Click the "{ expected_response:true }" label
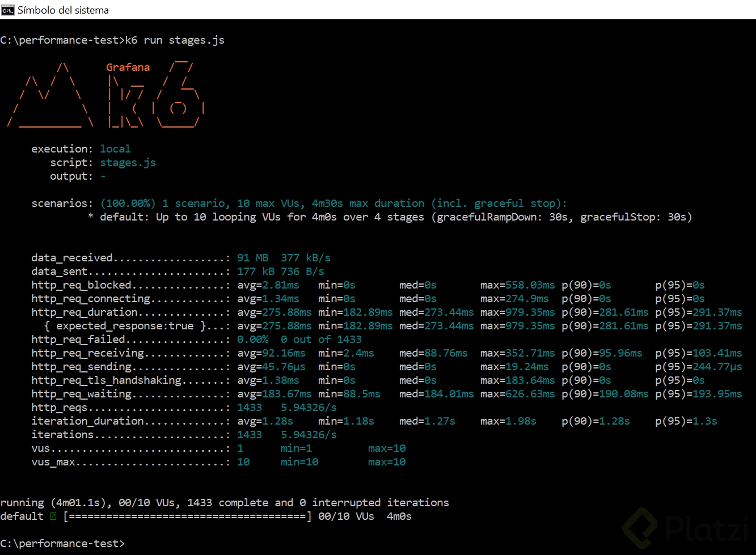This screenshot has height=555, width=756. coord(125,326)
